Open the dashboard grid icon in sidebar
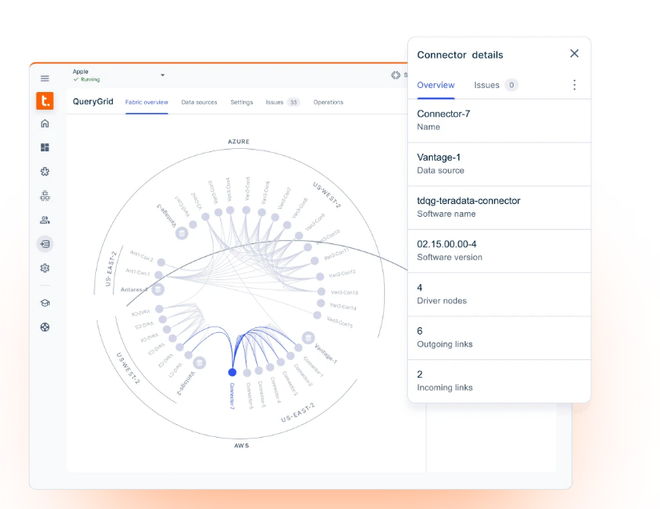 [x=45, y=148]
